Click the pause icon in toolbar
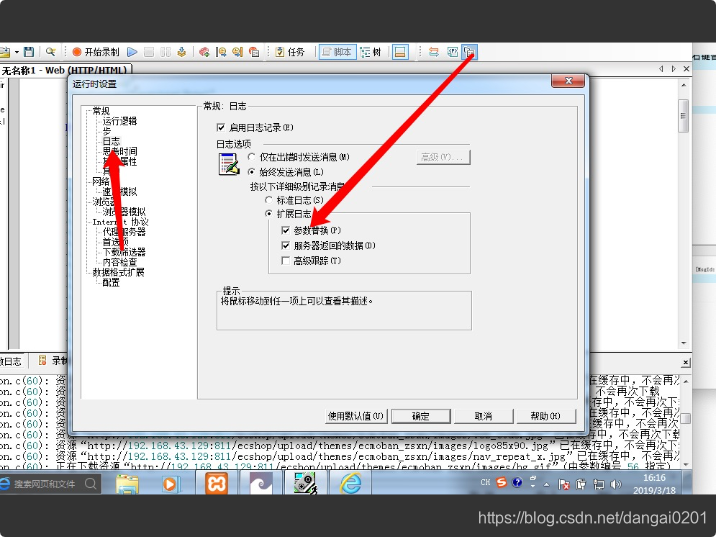 165,52
